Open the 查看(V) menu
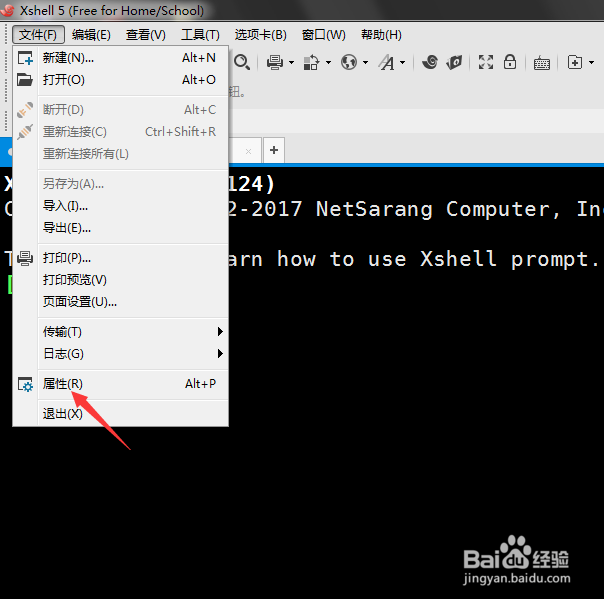This screenshot has width=604, height=599. [146, 35]
